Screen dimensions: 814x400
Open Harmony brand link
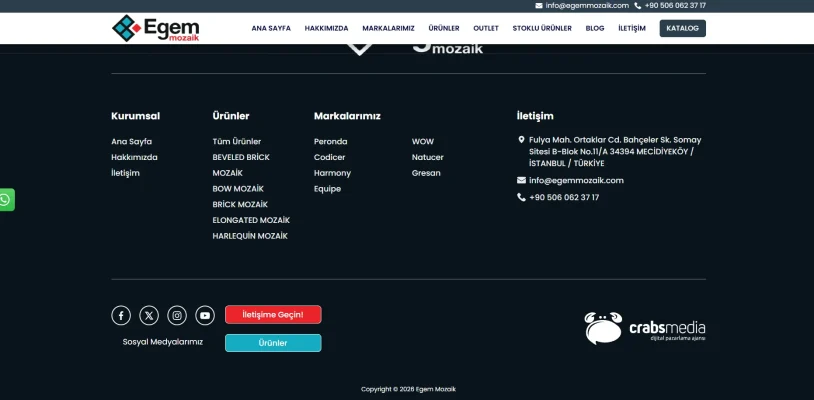coord(332,173)
